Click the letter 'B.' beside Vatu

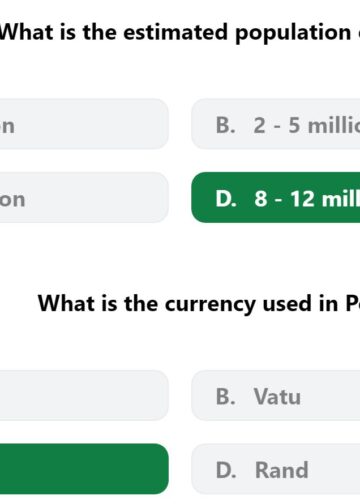point(226,397)
